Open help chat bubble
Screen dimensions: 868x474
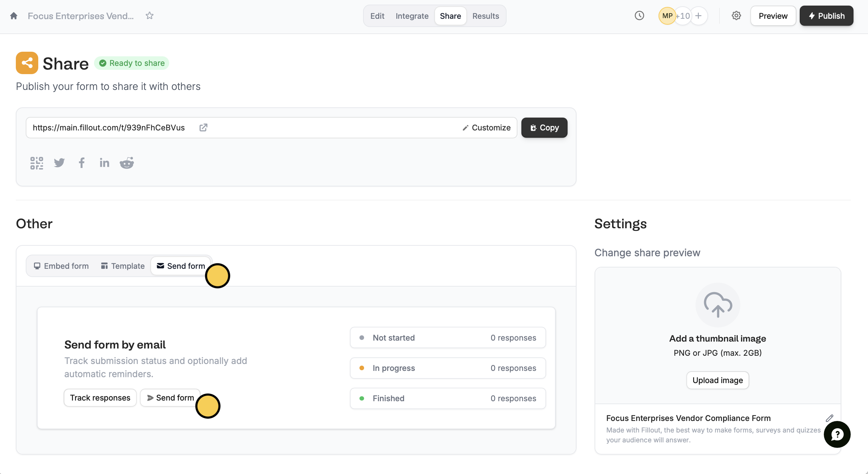pos(837,434)
